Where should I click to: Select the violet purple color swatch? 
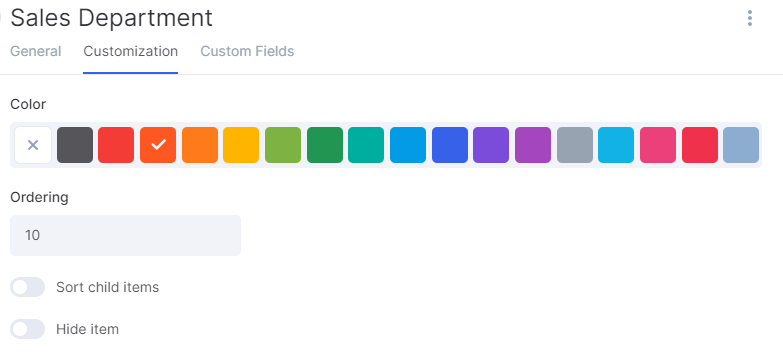[x=491, y=145]
